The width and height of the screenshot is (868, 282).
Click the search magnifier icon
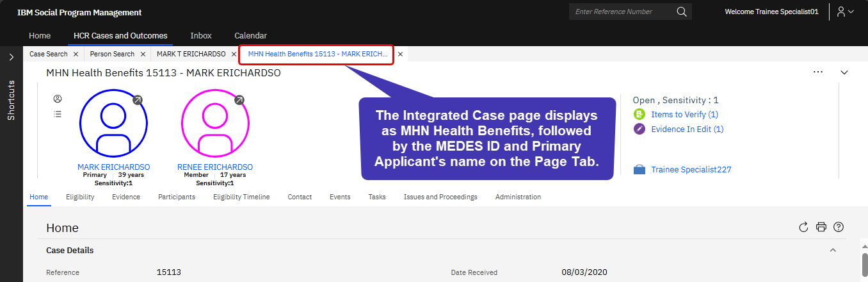pos(681,12)
